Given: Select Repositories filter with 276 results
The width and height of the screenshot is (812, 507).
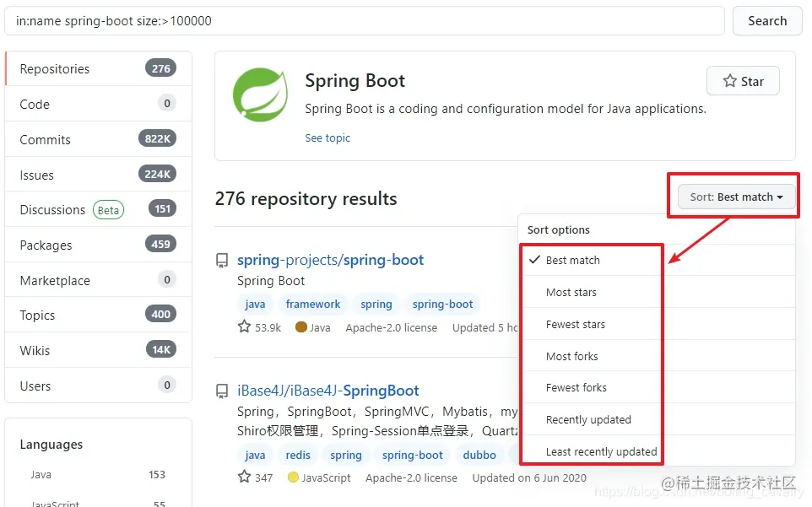Looking at the screenshot, I should point(99,69).
